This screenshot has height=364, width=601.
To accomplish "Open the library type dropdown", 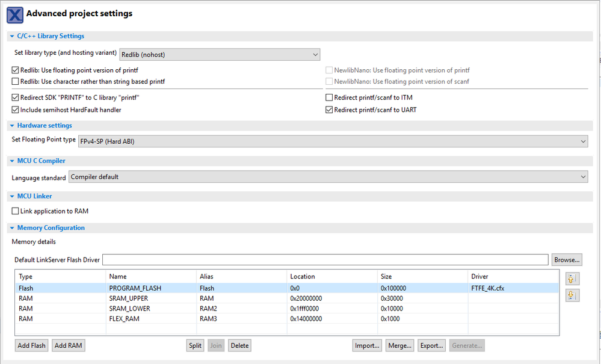I will click(x=220, y=55).
